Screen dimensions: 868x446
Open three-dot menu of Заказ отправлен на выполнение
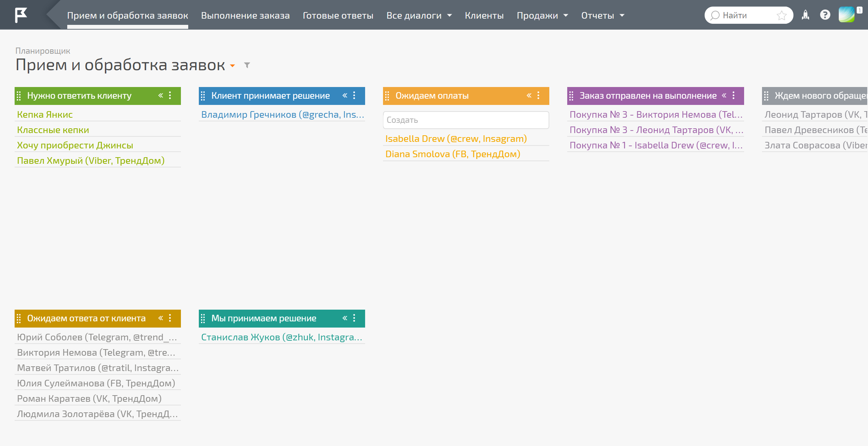(734, 95)
